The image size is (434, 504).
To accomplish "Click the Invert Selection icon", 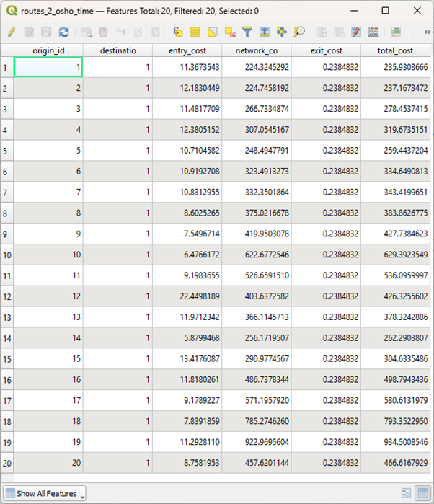I will point(213,32).
